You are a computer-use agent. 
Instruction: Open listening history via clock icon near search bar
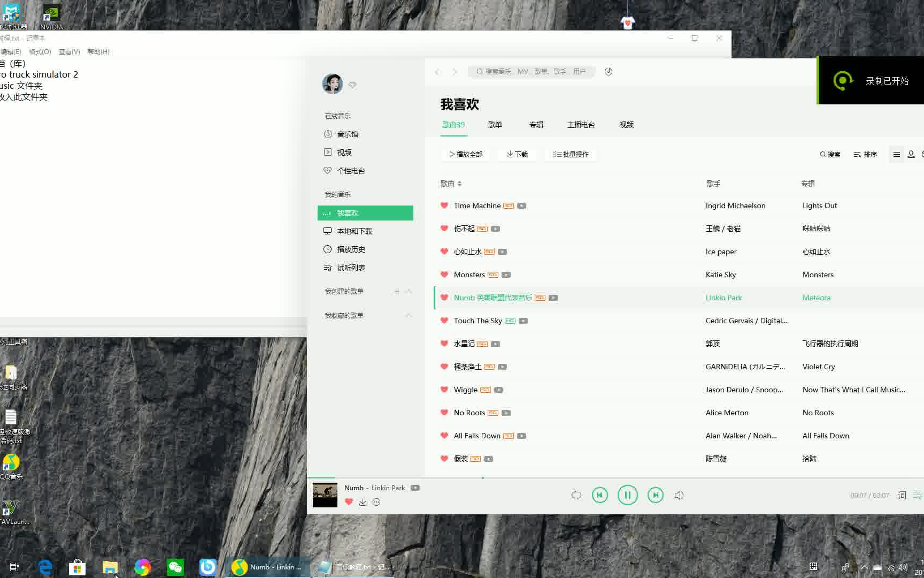tap(608, 71)
